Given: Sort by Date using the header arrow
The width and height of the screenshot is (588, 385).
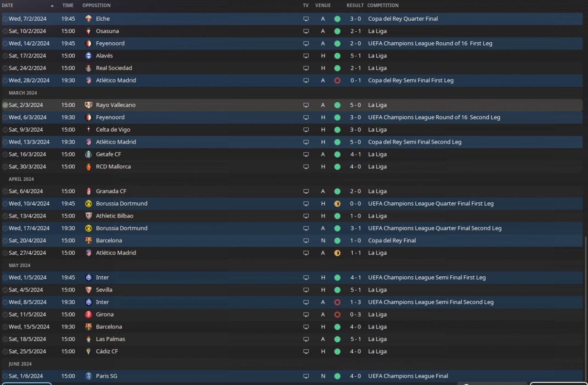Looking at the screenshot, I should 52,6.
